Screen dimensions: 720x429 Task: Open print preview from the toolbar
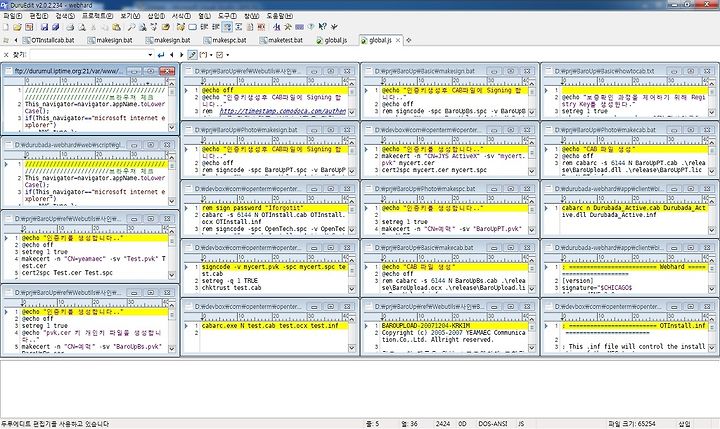82,27
